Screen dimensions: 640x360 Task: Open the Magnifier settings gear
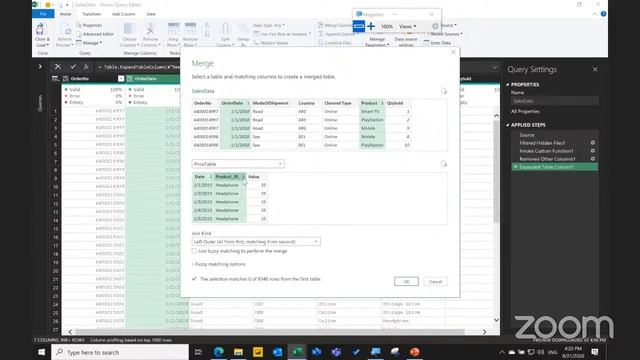pyautogui.click(x=435, y=26)
